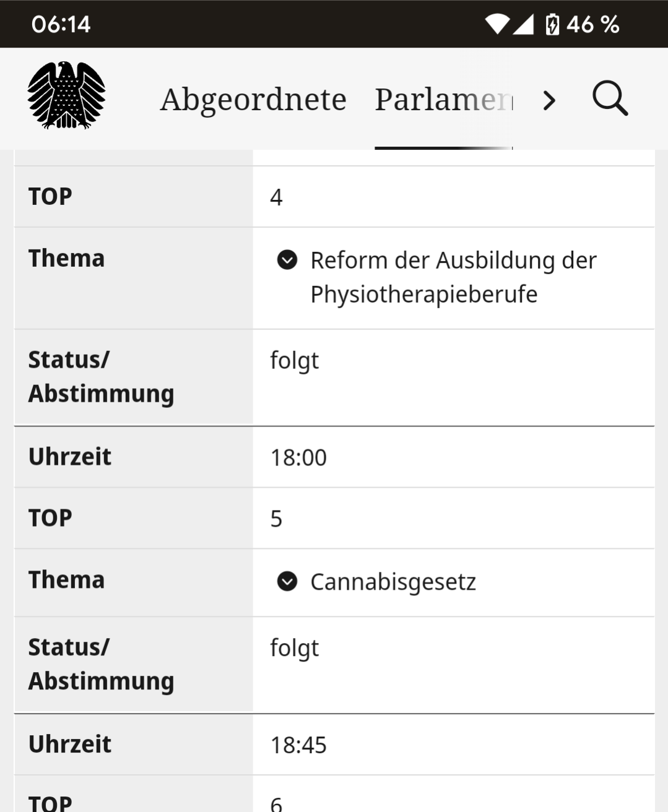This screenshot has width=668, height=812.
Task: Tap the clock showing 06:14
Action: (61, 24)
